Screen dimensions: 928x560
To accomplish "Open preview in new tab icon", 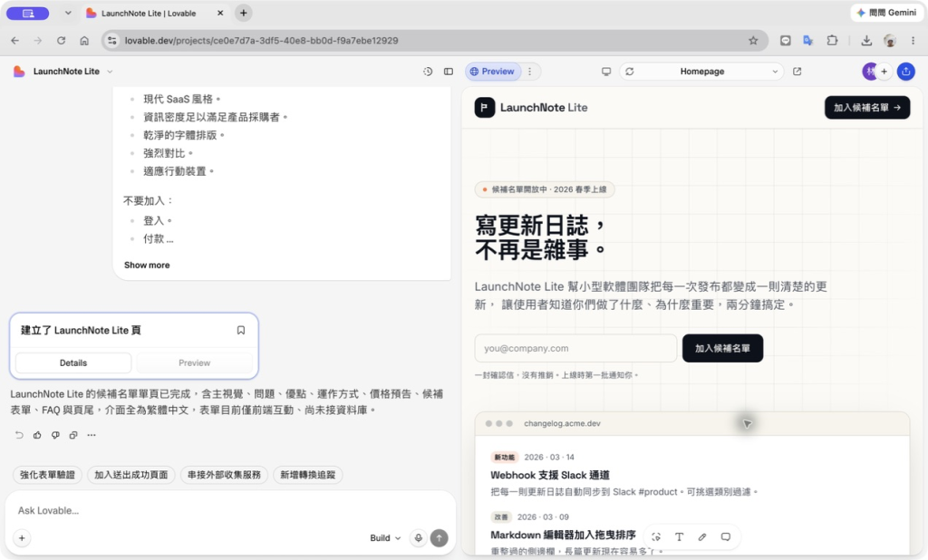I will pos(797,71).
